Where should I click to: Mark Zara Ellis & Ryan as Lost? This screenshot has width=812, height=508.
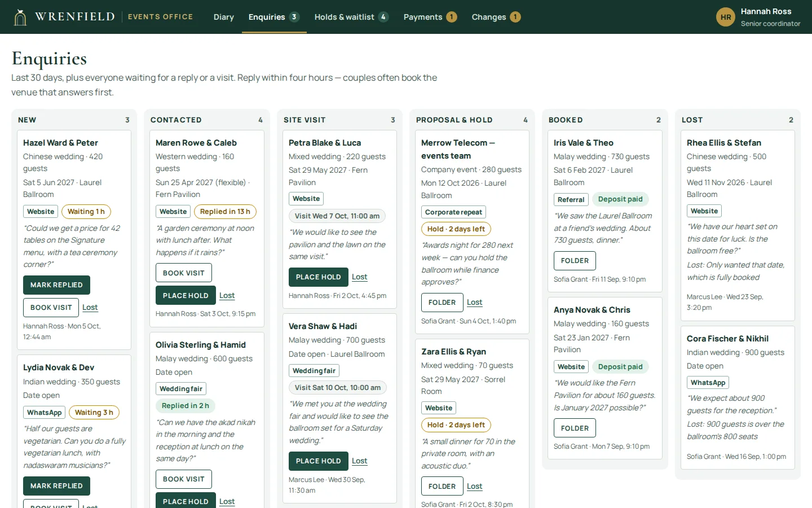474,487
